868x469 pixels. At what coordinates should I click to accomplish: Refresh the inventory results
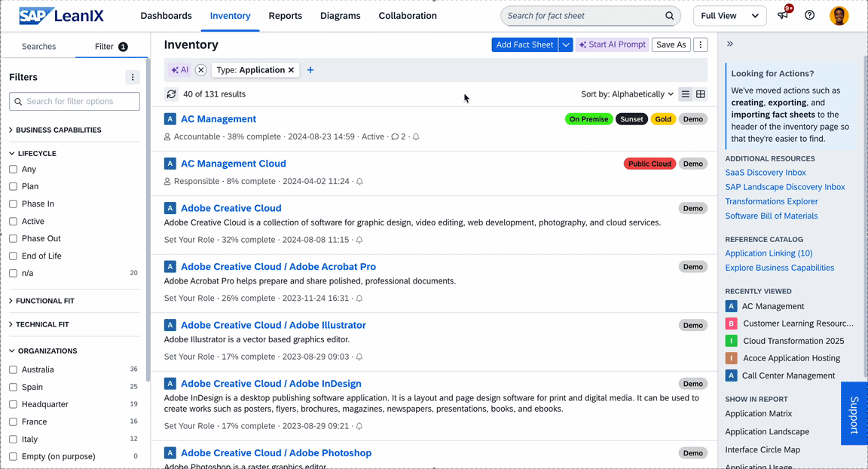click(x=172, y=94)
